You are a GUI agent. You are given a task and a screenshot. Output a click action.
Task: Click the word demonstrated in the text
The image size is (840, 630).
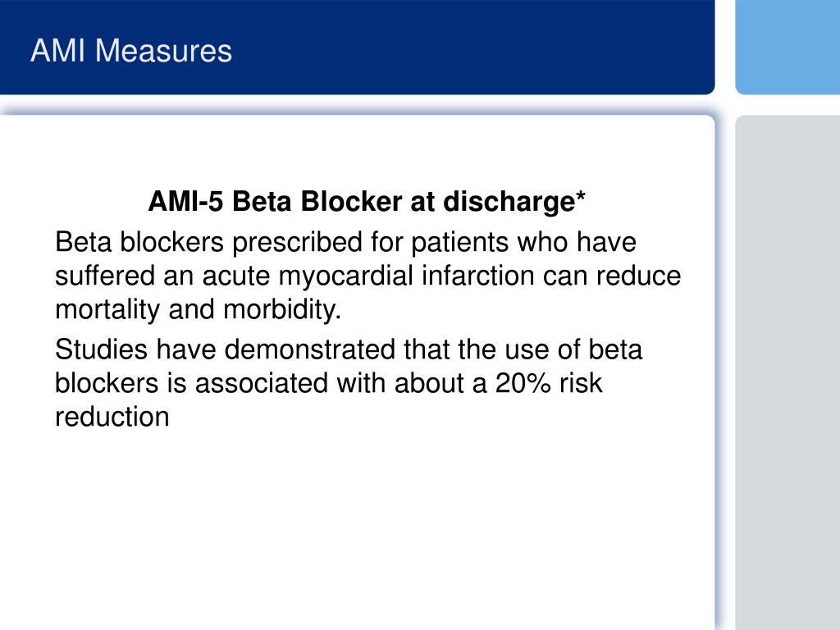click(x=309, y=349)
